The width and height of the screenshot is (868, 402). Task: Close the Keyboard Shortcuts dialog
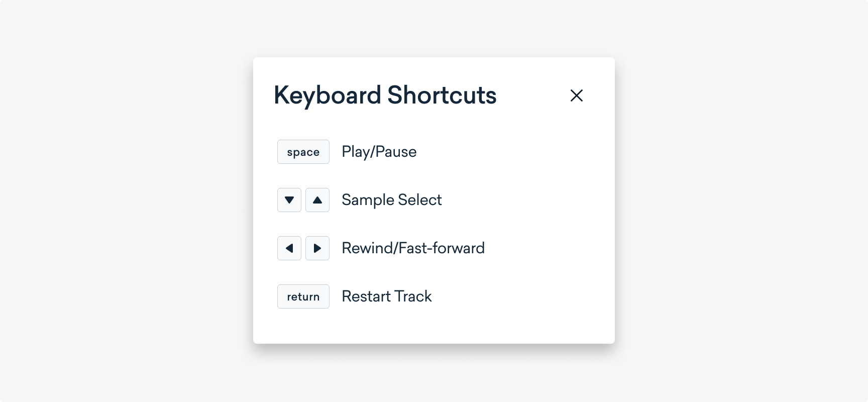pos(576,95)
